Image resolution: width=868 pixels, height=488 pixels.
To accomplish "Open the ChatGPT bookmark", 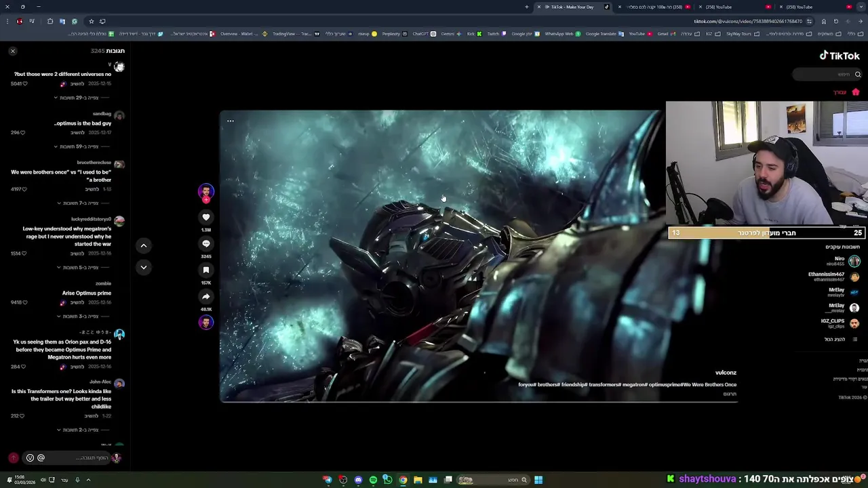I will [425, 34].
